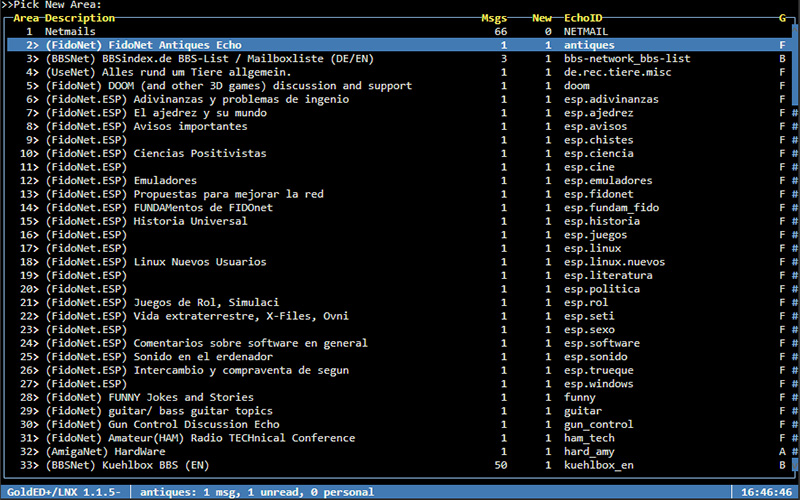Click the de.rec.tiere.misc echo ID

617,72
